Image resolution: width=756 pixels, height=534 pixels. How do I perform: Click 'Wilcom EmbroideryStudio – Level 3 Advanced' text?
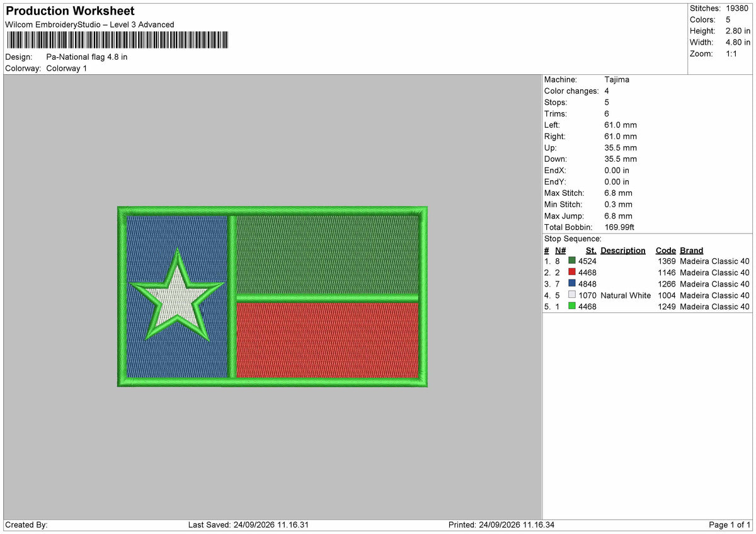click(x=89, y=25)
